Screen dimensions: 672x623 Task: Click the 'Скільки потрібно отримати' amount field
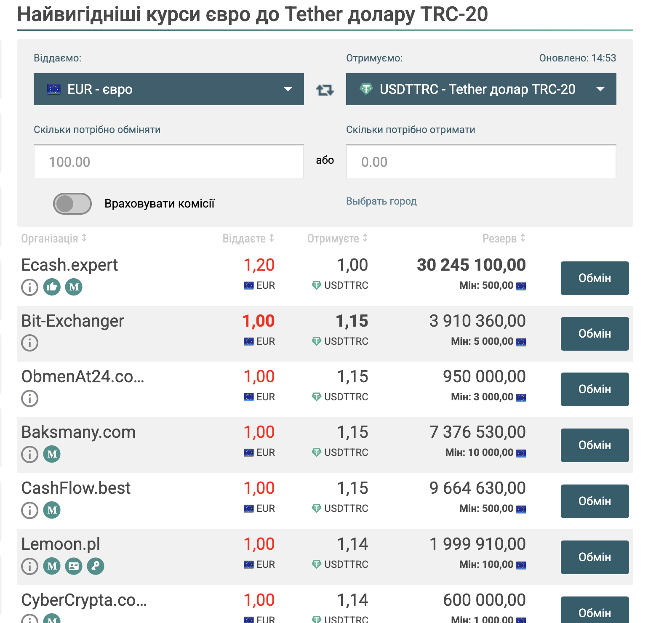(481, 162)
